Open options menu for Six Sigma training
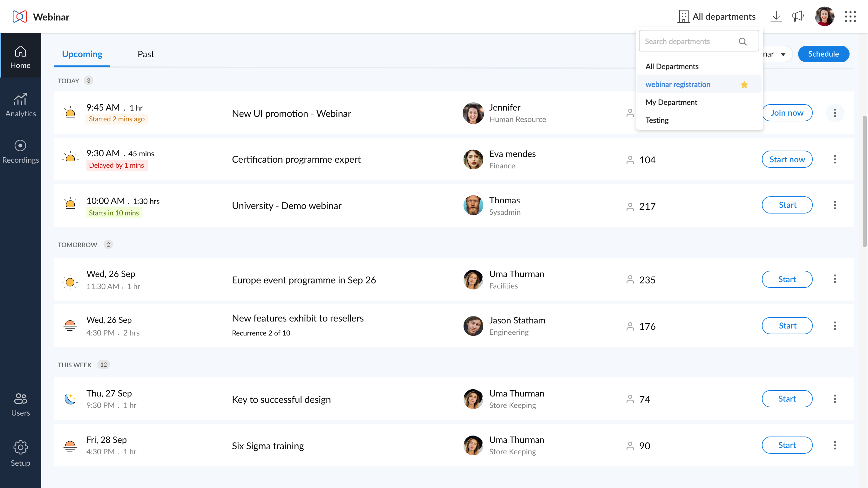 point(835,445)
